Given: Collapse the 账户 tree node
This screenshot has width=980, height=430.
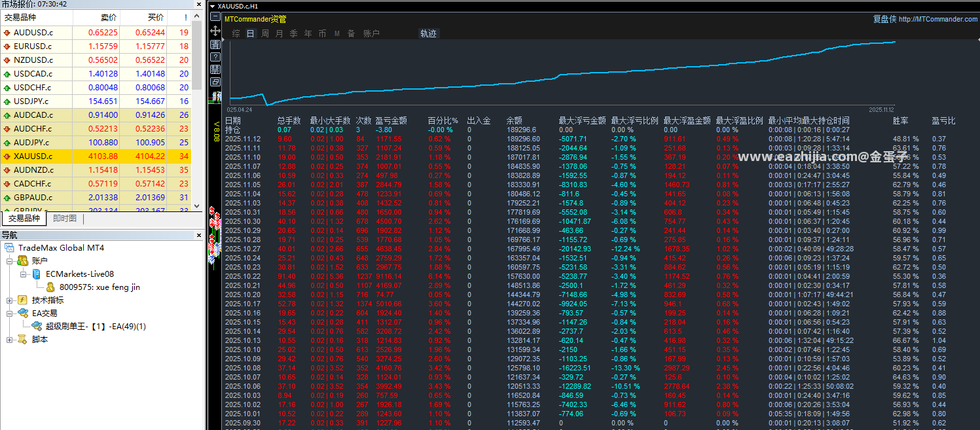Looking at the screenshot, I should point(10,261).
